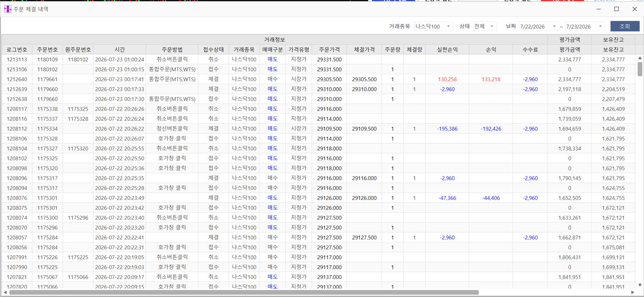This screenshot has height=297, width=644.
Task: Click profit value 133,218
Action: [491, 79]
